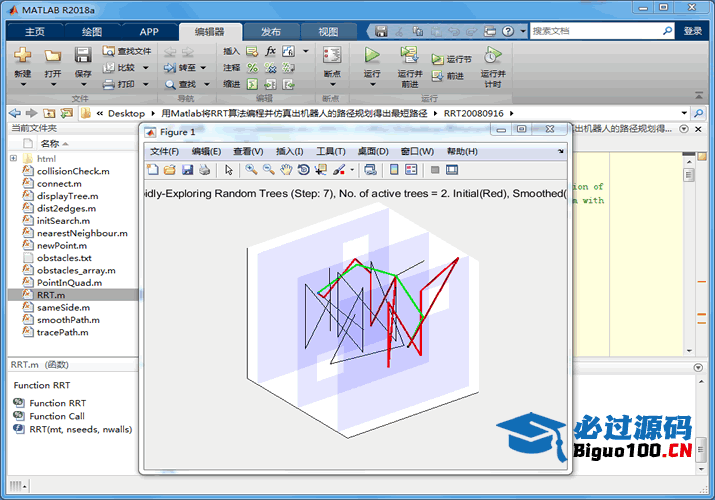The image size is (715, 500).
Task: Switch to the 视图 (View) tab
Action: 328,31
